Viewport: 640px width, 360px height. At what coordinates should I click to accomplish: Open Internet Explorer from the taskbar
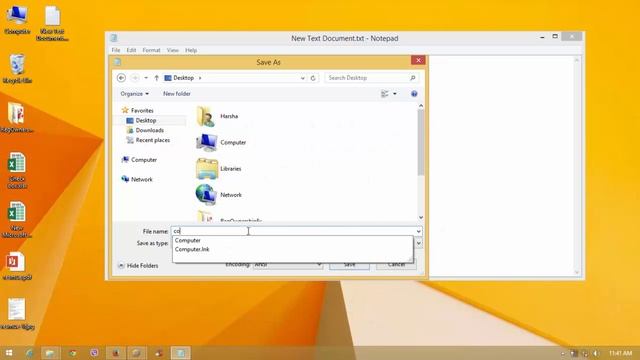point(29,353)
